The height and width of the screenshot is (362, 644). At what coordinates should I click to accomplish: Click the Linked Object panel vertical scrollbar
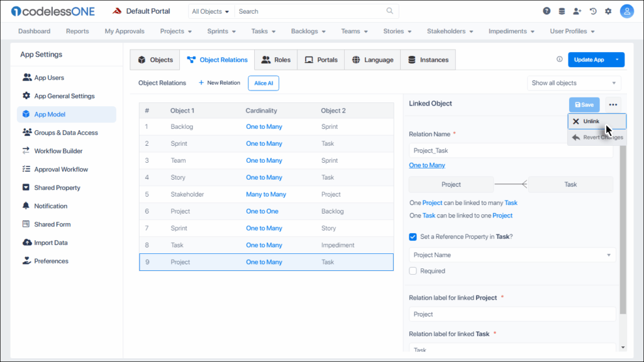tap(623, 239)
